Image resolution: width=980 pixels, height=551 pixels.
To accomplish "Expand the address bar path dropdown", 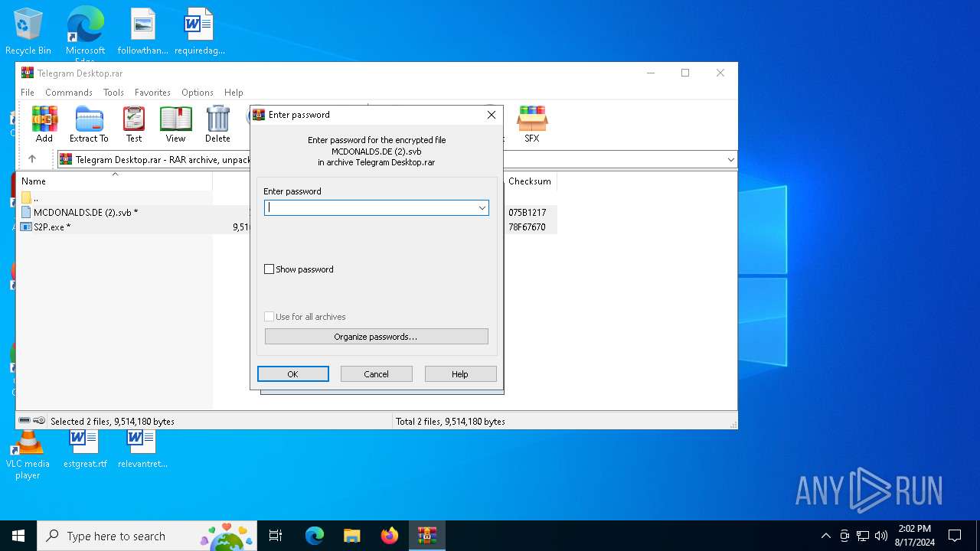I will point(730,160).
